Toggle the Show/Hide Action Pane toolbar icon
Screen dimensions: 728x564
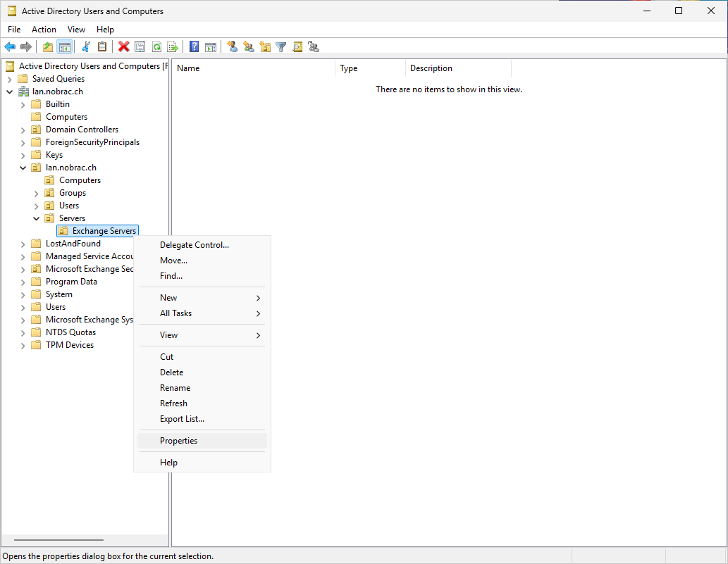(x=211, y=47)
